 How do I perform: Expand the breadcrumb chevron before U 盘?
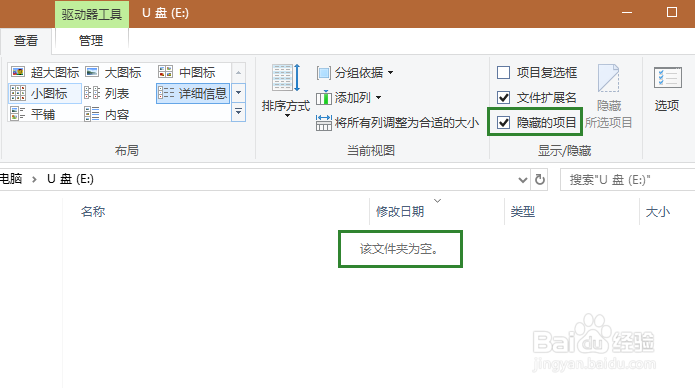click(34, 180)
